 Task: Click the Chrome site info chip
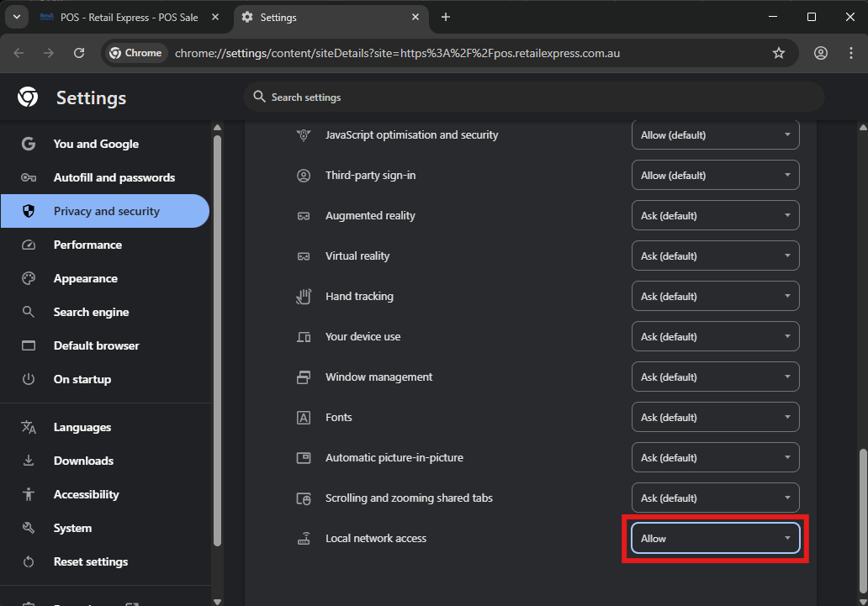coord(135,53)
